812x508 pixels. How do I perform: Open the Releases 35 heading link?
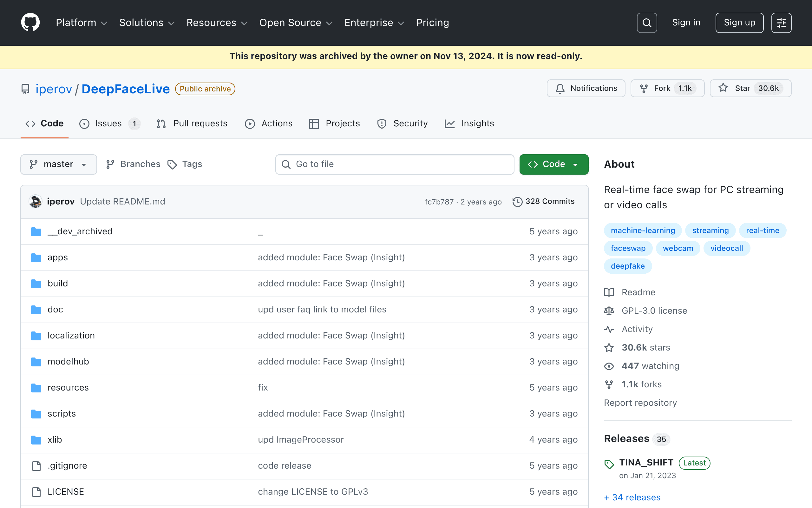637,439
